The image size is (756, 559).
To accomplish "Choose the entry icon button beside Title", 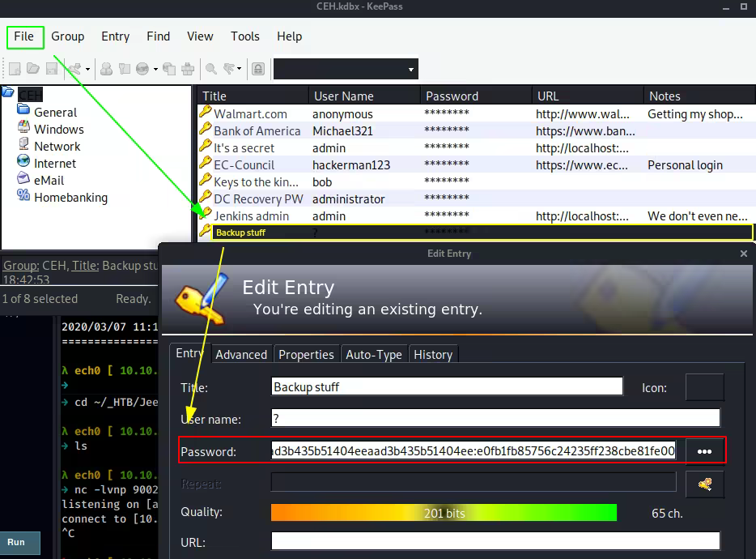I will [703, 387].
